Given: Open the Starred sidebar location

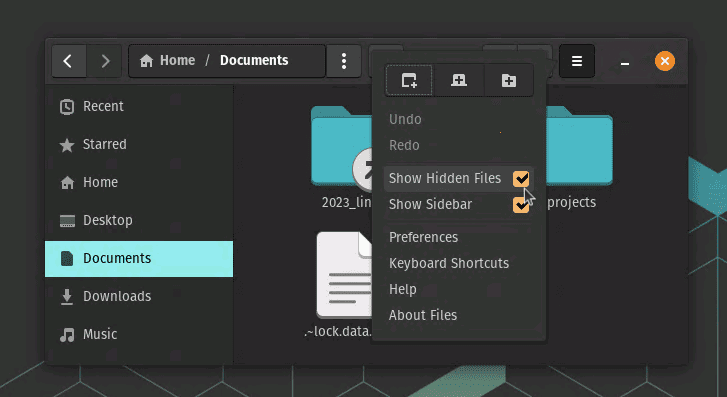Looking at the screenshot, I should [x=139, y=145].
